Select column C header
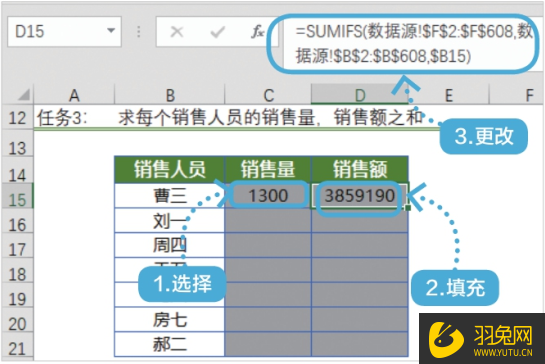Image resolution: width=545 pixels, height=364 pixels. click(x=268, y=95)
